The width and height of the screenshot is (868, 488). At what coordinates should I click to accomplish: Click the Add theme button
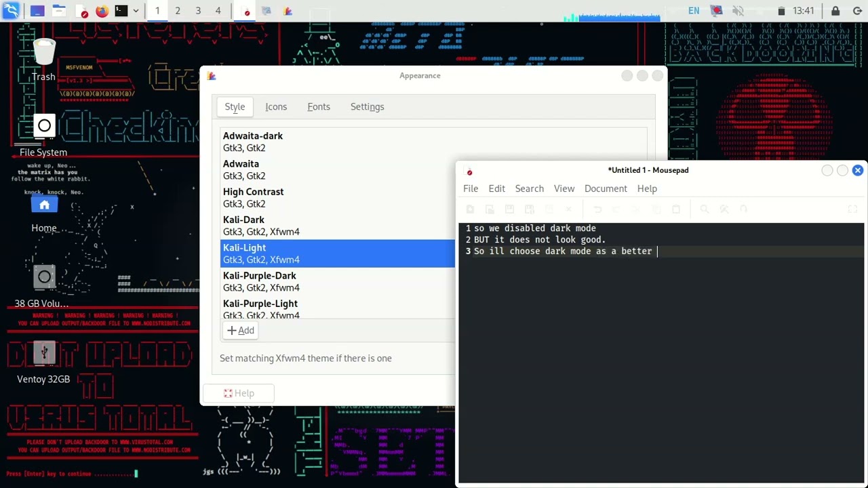[x=240, y=330]
